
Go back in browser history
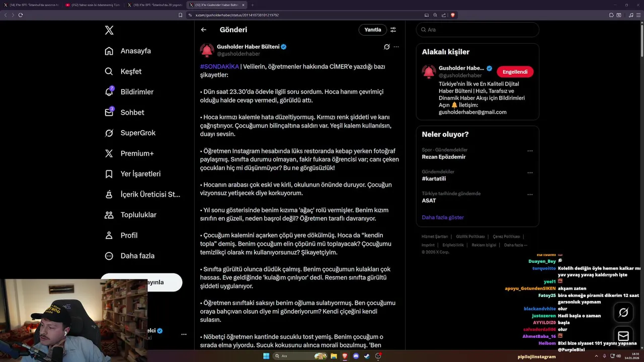6,15
